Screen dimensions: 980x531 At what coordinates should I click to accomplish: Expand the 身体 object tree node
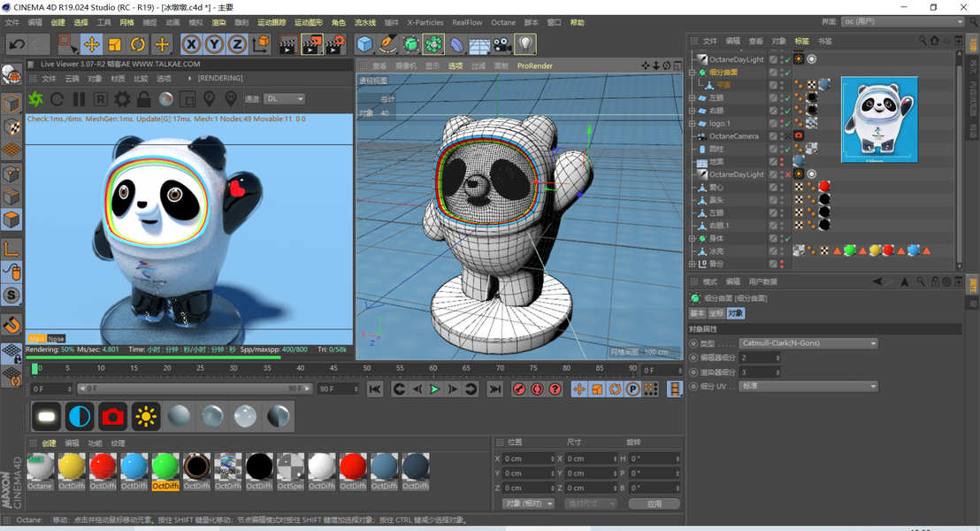click(x=692, y=238)
